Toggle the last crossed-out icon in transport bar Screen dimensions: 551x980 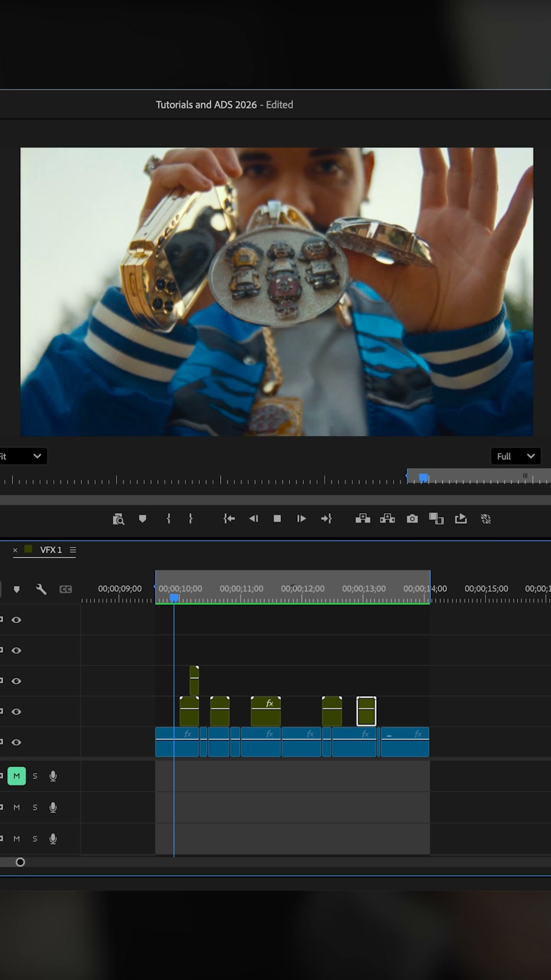pyautogui.click(x=486, y=519)
